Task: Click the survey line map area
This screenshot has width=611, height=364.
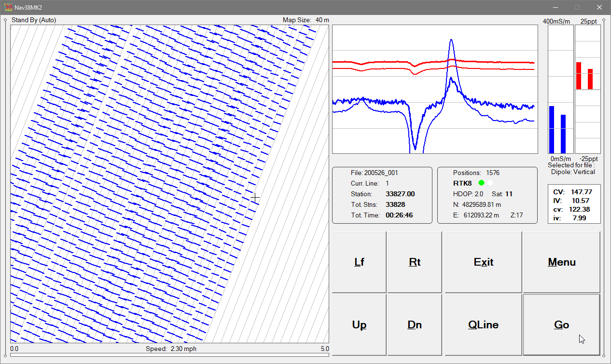Action: [x=169, y=184]
